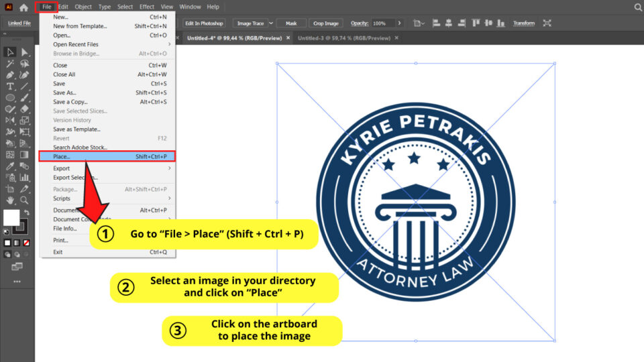Click the white Fill color swatch
Screen dimensions: 644x362
tap(11, 217)
